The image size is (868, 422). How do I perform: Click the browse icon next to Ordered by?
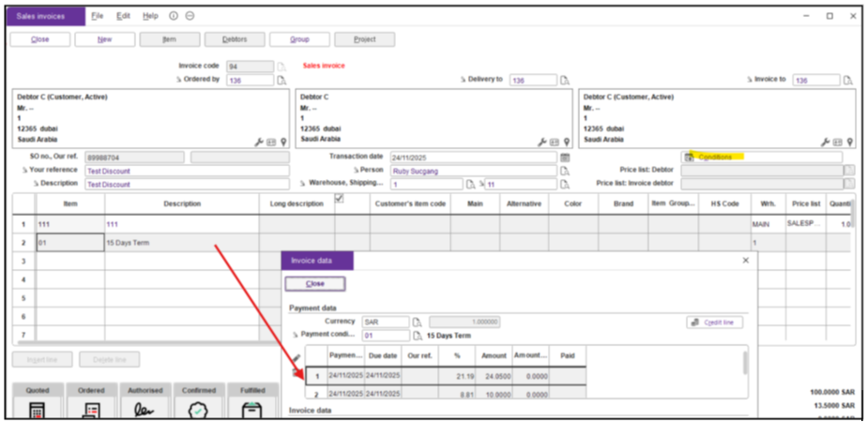click(282, 81)
